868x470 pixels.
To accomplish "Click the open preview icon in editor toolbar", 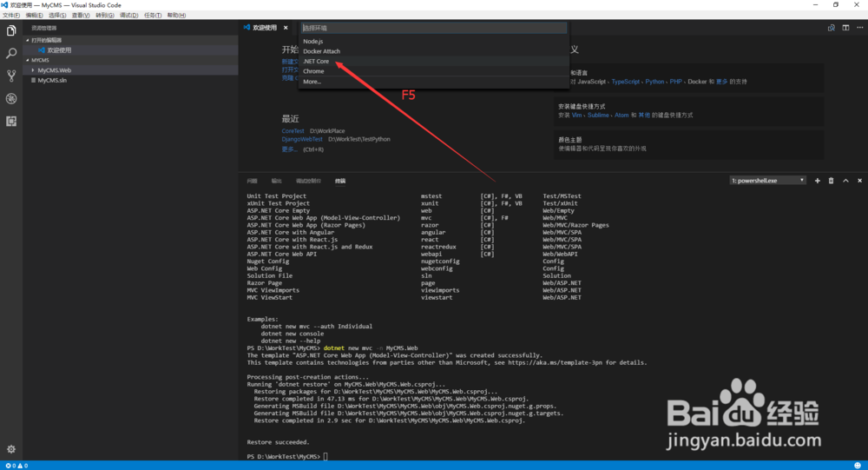I will [831, 28].
